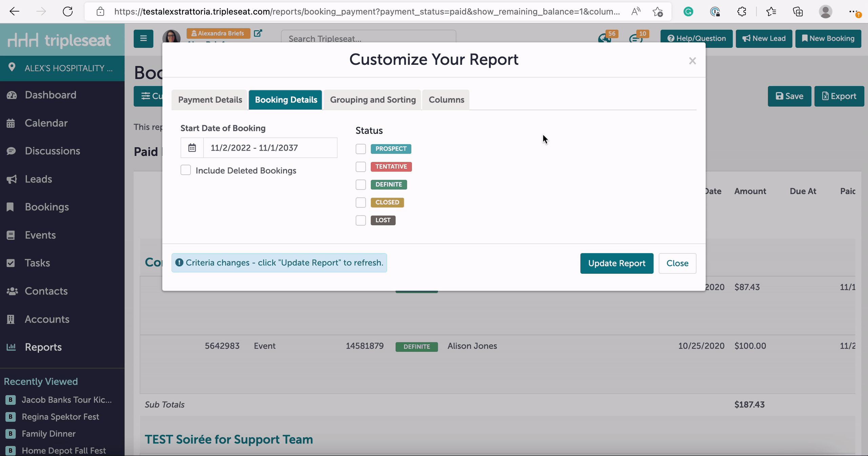Open the favorites list icon
This screenshot has width=868, height=456.
(771, 12)
